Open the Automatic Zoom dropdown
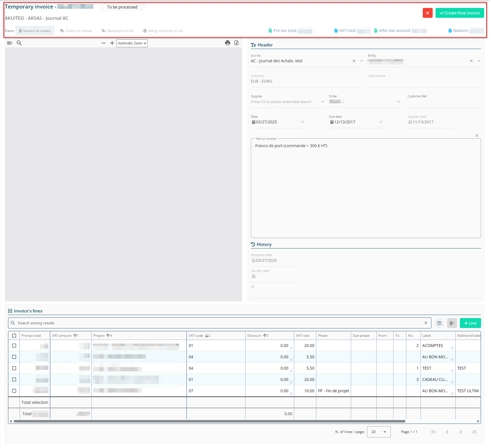Screen dimensions: 491x448 pyautogui.click(x=132, y=43)
